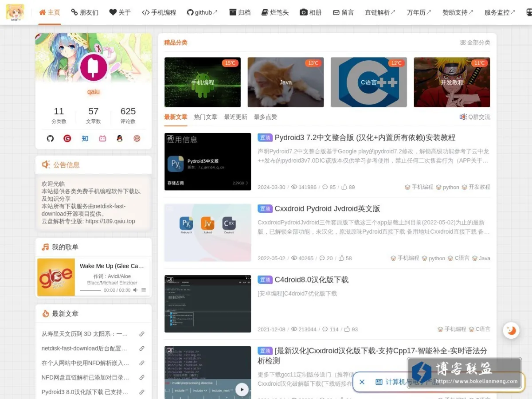Open the C4droid code editor thumbnail
This screenshot has width=532, height=399.
pos(207,304)
